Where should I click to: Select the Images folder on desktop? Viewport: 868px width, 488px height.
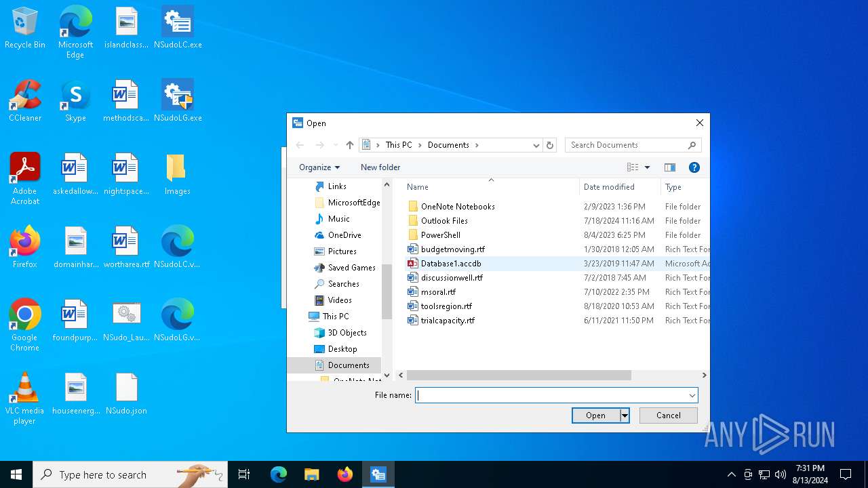[x=178, y=174]
